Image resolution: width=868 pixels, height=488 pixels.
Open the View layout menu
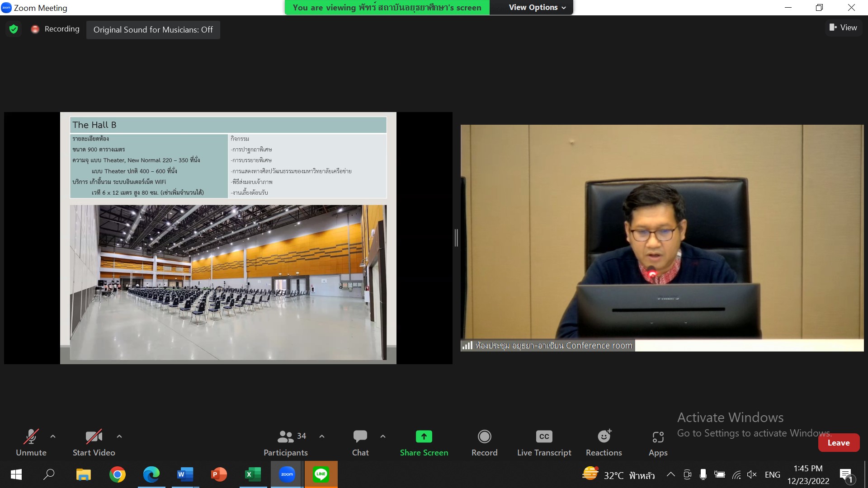click(843, 28)
